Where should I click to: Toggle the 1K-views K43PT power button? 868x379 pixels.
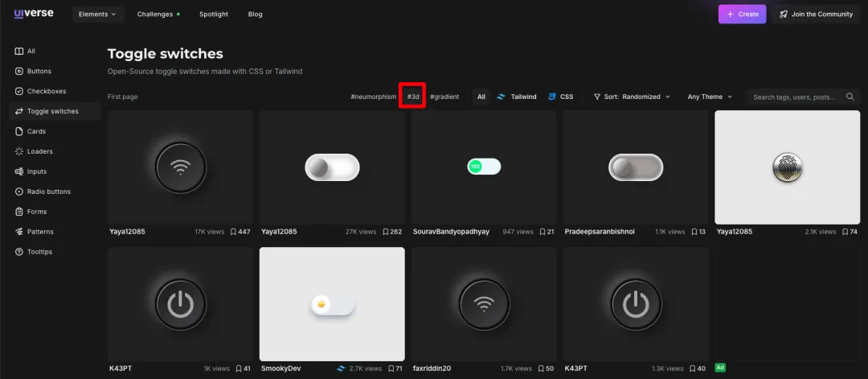click(181, 304)
